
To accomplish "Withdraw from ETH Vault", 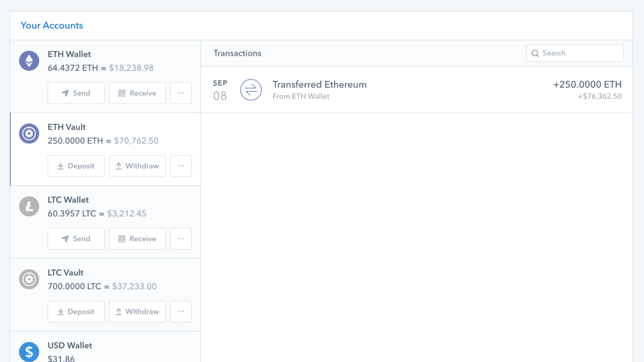I will (x=137, y=166).
